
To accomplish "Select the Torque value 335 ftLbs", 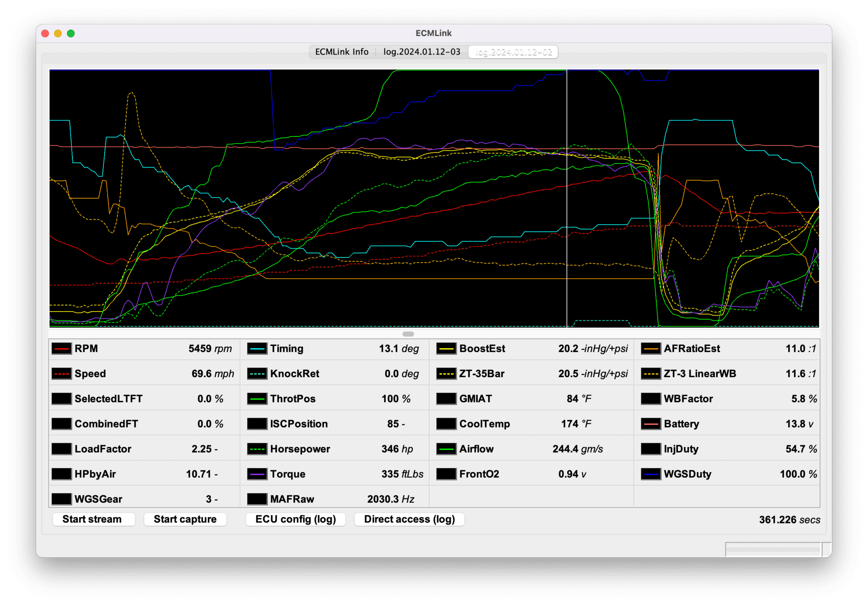I will point(402,474).
